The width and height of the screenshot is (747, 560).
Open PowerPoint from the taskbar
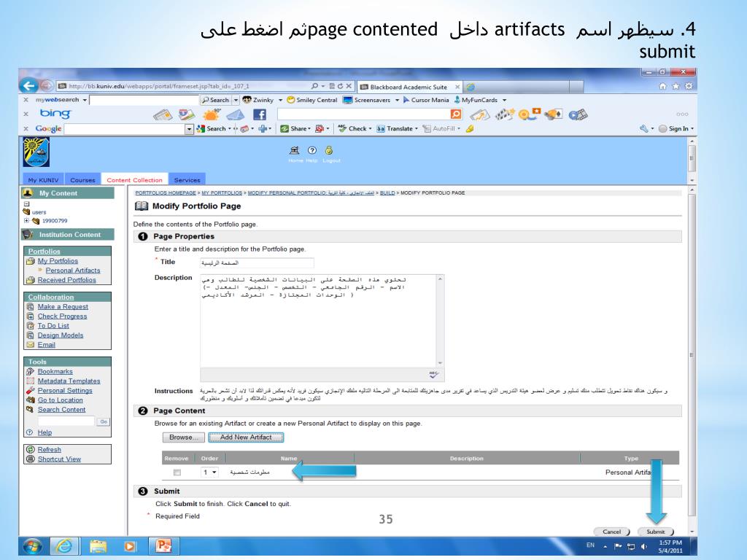(163, 545)
